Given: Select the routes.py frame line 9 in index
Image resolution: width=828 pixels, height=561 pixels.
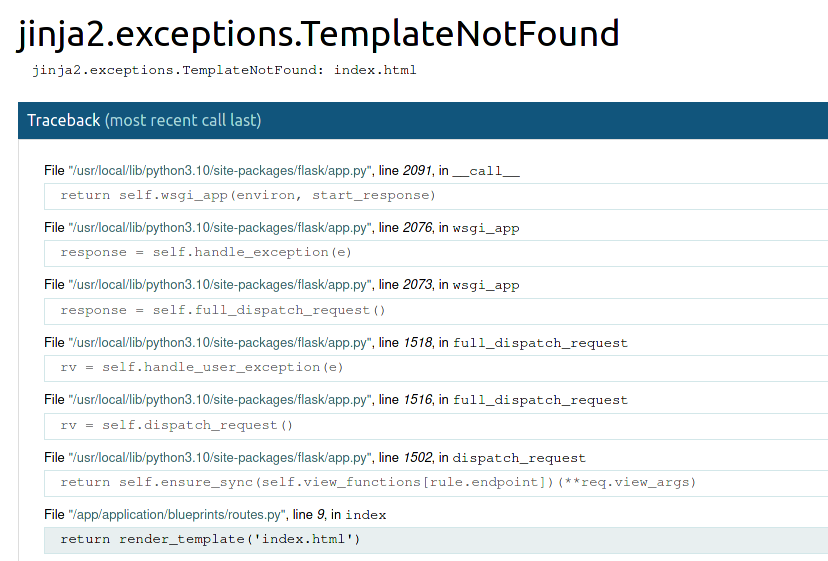Looking at the screenshot, I should (215, 515).
